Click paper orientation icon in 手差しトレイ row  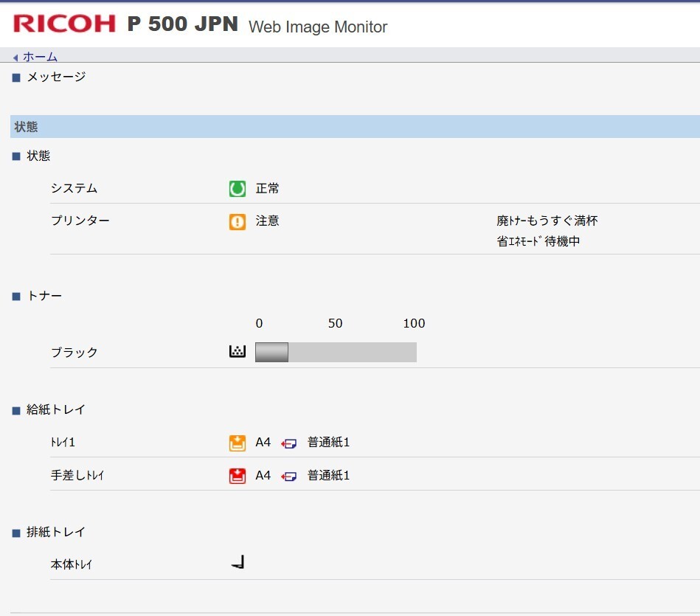coord(289,477)
